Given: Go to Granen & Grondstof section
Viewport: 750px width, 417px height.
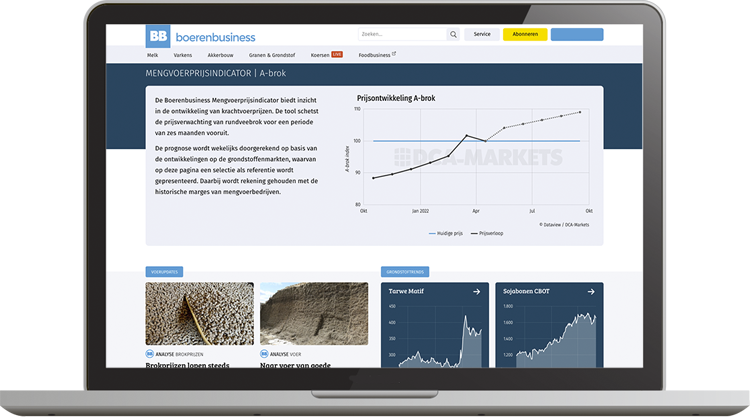Looking at the screenshot, I should [272, 54].
